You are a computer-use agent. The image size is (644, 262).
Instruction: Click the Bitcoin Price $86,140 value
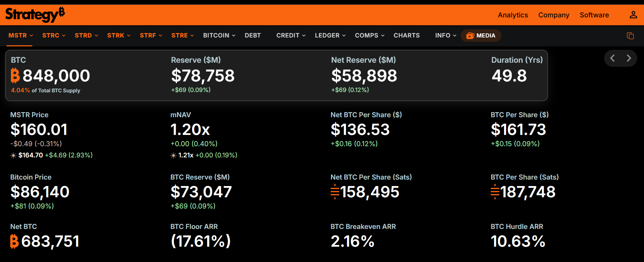40,192
